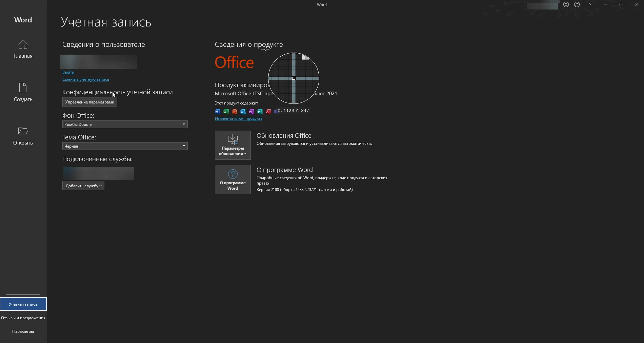Click the PowerPoint product icon
The width and height of the screenshot is (644, 343).
click(235, 111)
